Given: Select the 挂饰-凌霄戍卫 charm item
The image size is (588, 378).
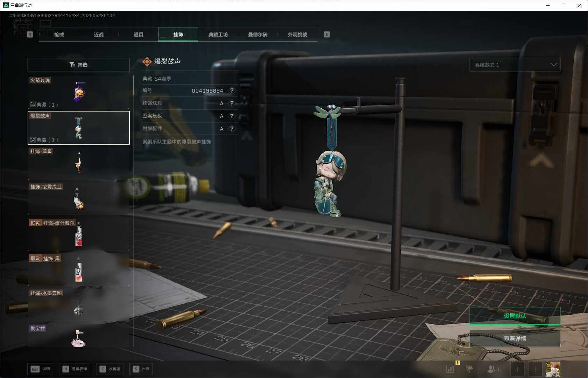Looking at the screenshot, I should (x=79, y=198).
